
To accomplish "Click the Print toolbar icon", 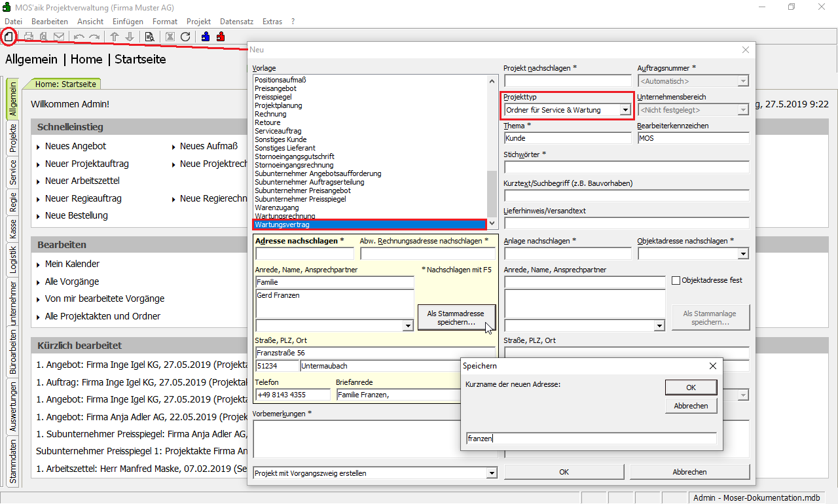I will 29,37.
